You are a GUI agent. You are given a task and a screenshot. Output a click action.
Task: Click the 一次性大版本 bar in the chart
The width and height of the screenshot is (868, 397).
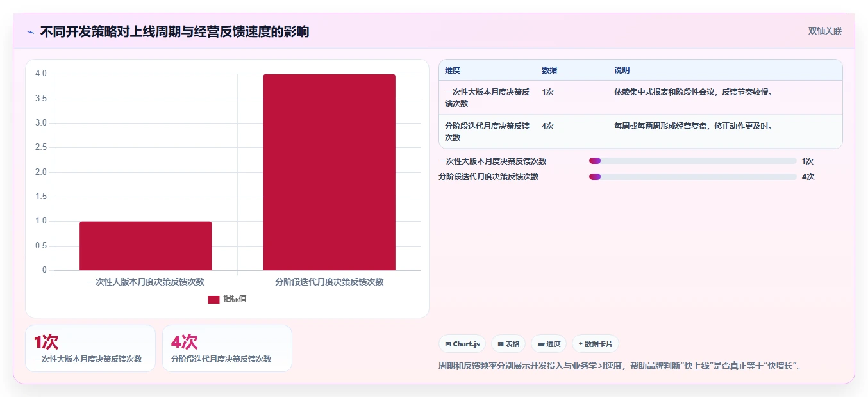click(x=146, y=246)
